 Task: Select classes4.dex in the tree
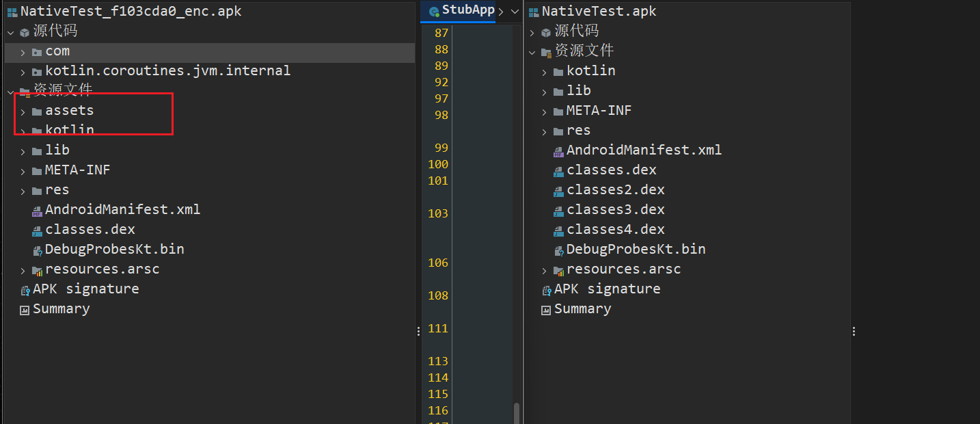pos(615,230)
